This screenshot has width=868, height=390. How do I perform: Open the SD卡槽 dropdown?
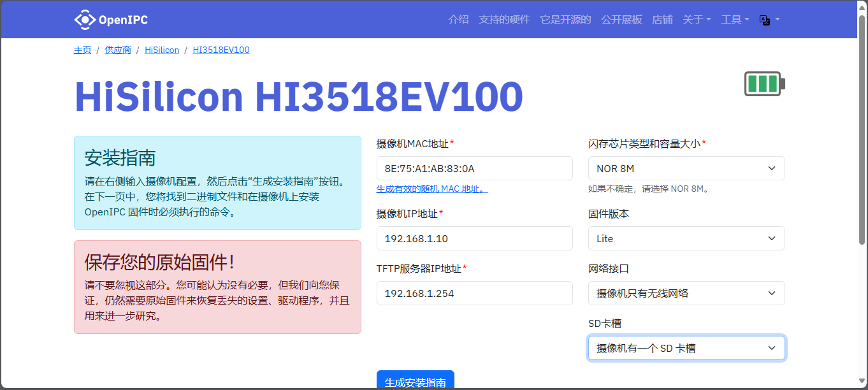click(x=686, y=348)
